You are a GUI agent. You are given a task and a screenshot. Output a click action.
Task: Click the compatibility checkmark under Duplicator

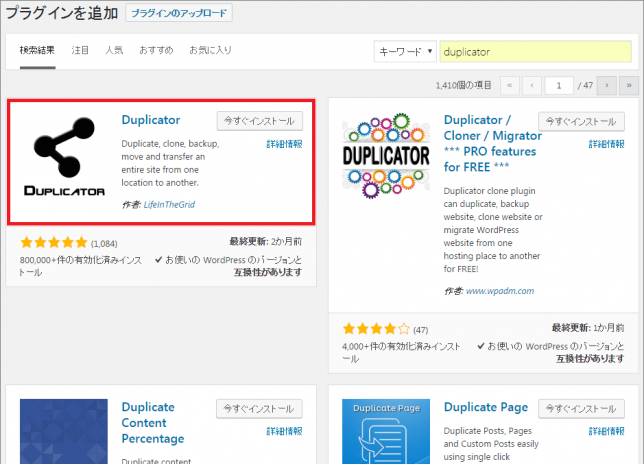159,260
